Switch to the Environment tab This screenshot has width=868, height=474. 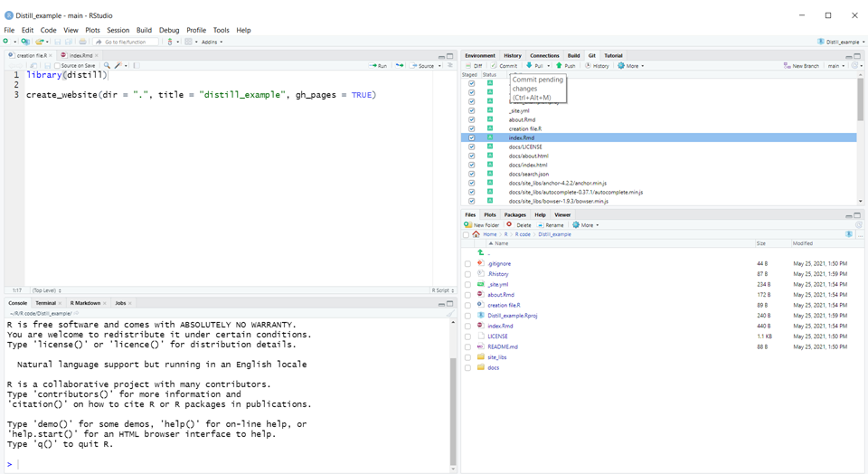click(x=480, y=56)
